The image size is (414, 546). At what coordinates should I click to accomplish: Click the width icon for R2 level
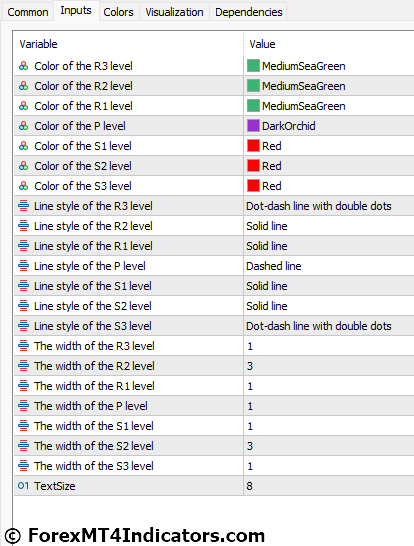(x=24, y=366)
